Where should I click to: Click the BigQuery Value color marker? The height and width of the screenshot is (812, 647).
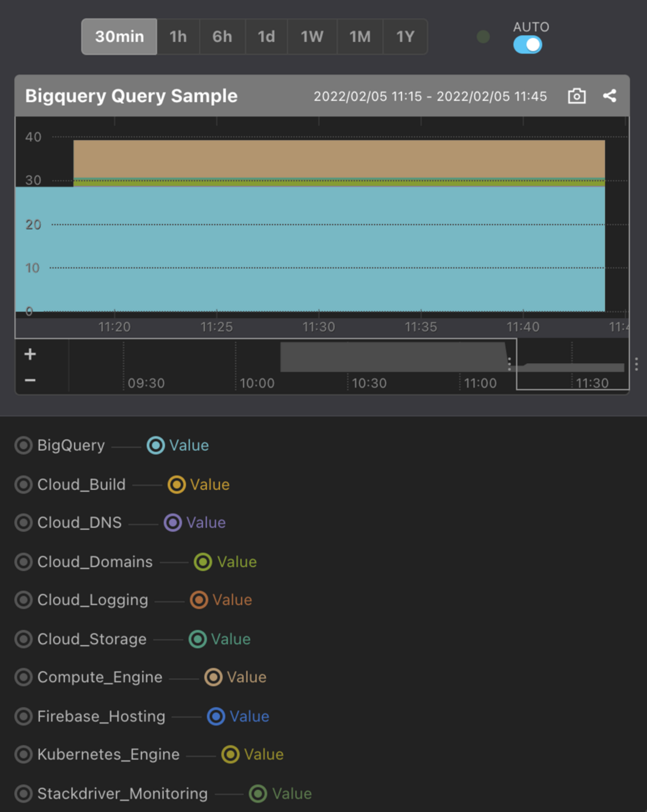coord(156,445)
